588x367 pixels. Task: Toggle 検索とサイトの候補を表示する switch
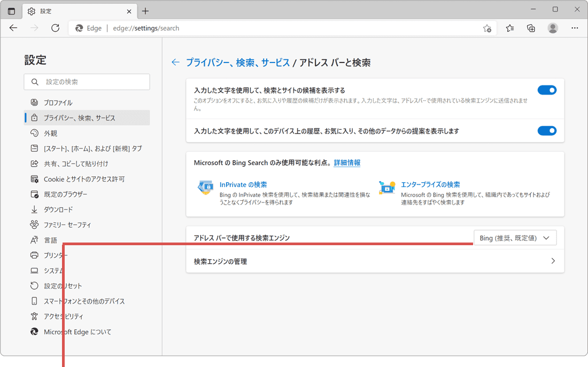pos(547,90)
